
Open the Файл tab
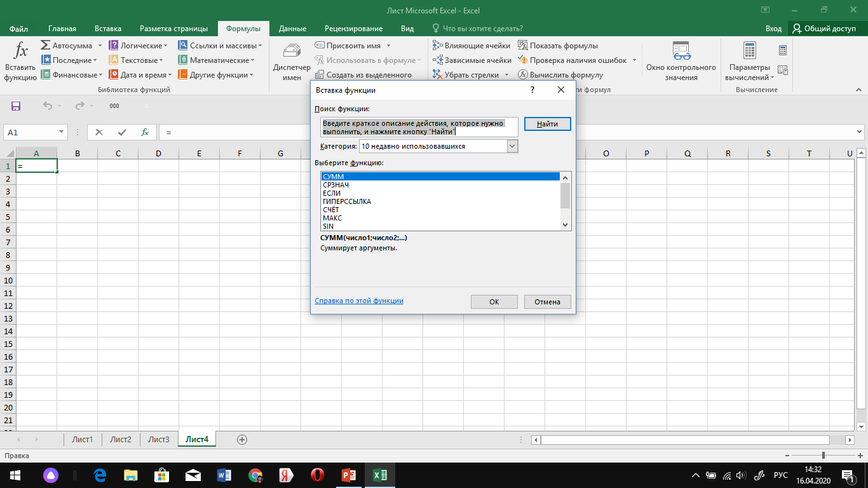point(19,29)
